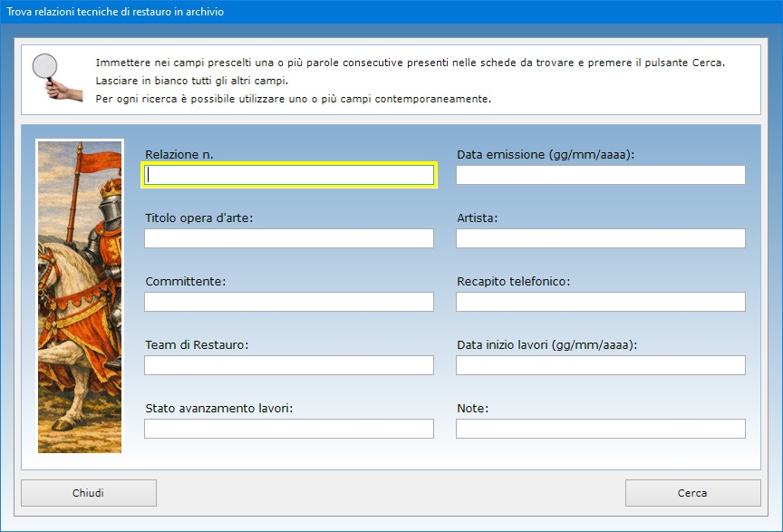Click the 'Note:' label text

click(x=473, y=409)
